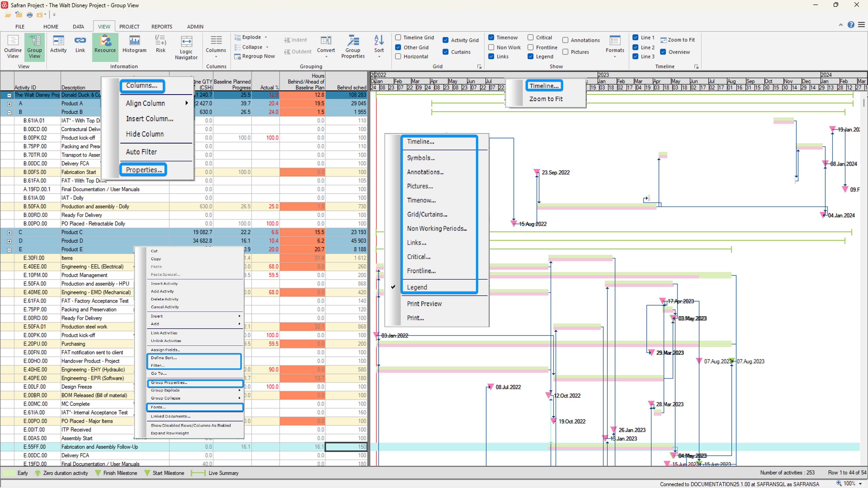Image resolution: width=868 pixels, height=488 pixels.
Task: Click the Safran application logo icon
Action: click(x=5, y=5)
